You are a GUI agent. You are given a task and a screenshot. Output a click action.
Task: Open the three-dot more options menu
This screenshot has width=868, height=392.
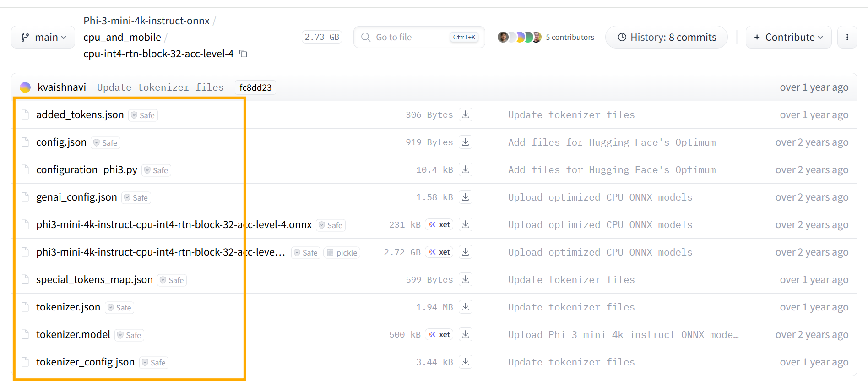tap(847, 37)
